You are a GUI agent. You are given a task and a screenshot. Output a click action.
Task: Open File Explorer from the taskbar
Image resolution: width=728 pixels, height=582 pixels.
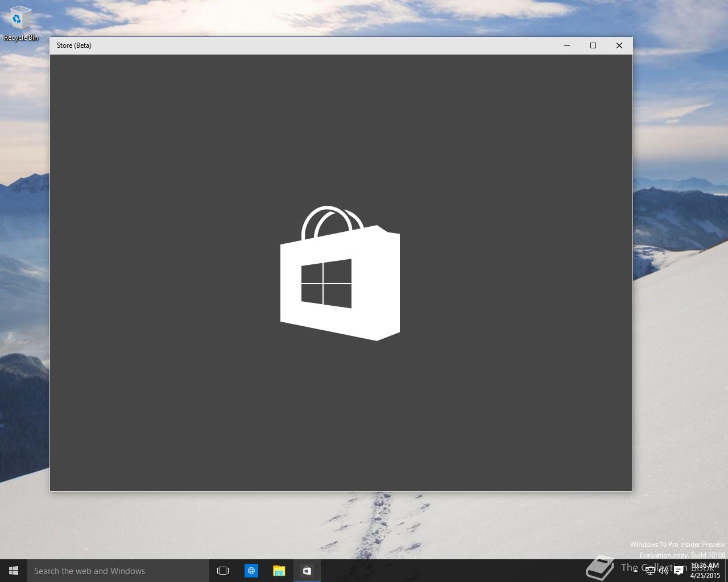[x=279, y=571]
